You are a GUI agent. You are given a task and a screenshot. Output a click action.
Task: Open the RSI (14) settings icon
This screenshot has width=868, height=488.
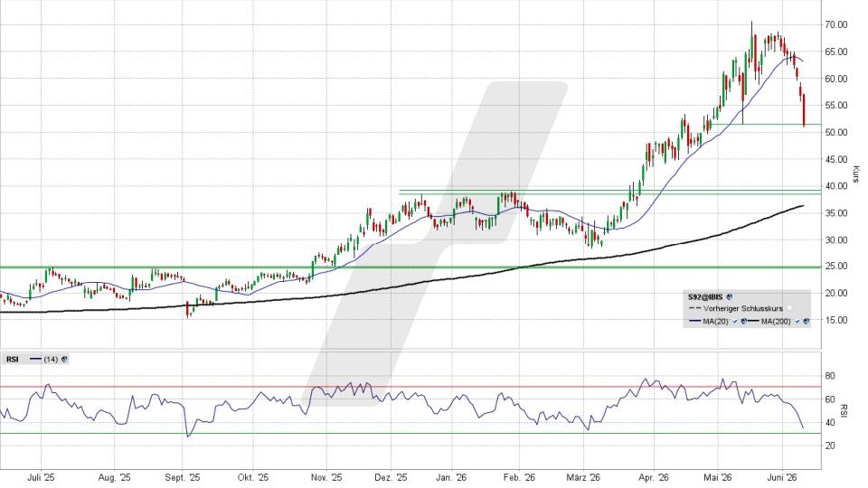[x=64, y=359]
